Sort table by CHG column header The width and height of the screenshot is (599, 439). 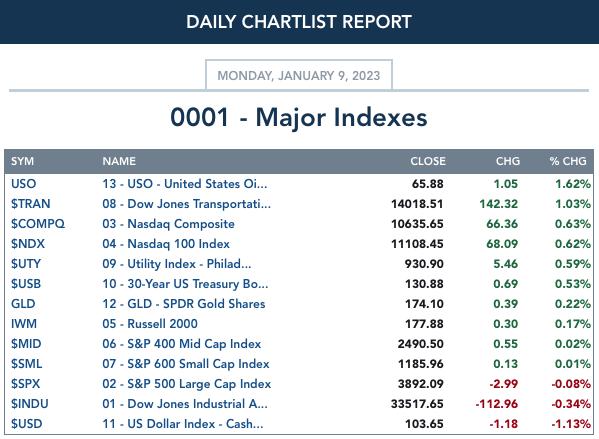(508, 161)
